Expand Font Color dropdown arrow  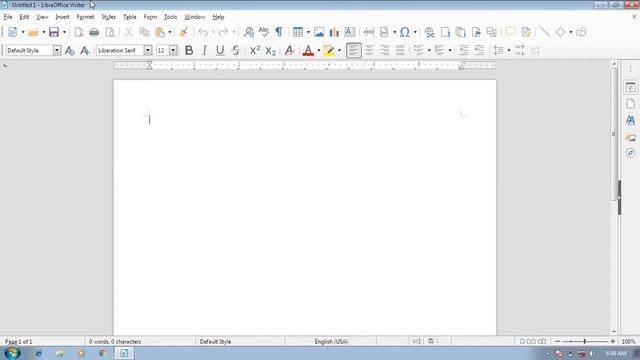319,50
